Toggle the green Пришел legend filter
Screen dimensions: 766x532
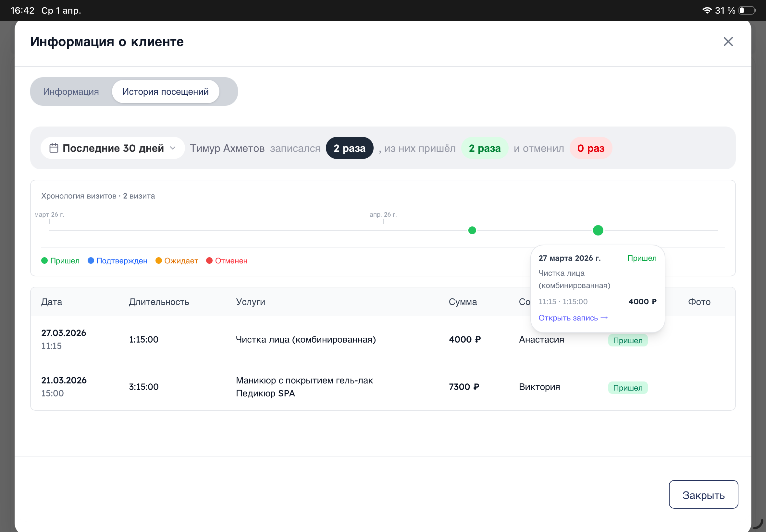tap(60, 261)
